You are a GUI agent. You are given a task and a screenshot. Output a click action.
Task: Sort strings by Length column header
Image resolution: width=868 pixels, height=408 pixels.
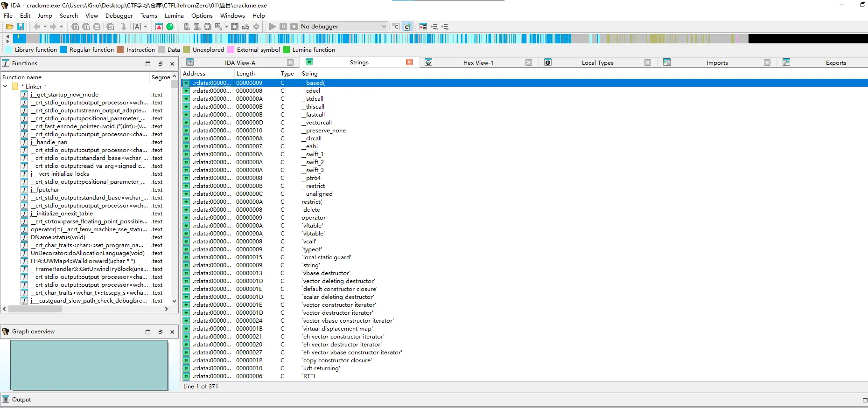[257, 74]
